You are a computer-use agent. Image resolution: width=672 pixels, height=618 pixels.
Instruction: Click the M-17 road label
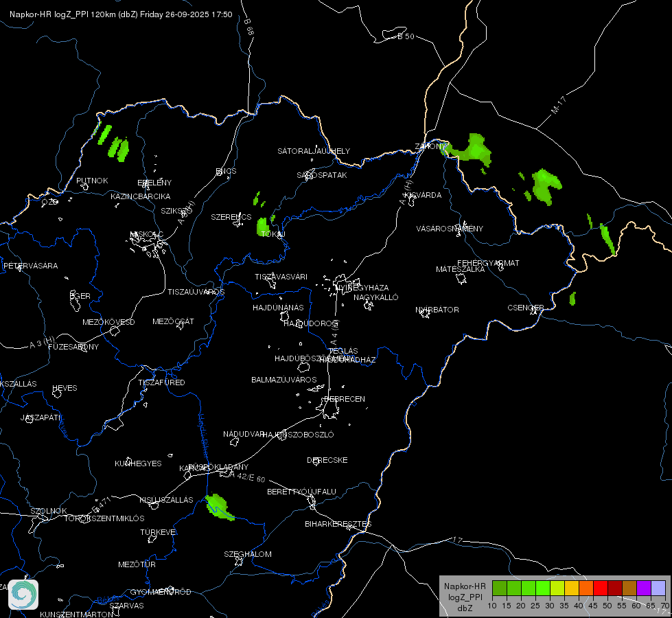pos(559,105)
